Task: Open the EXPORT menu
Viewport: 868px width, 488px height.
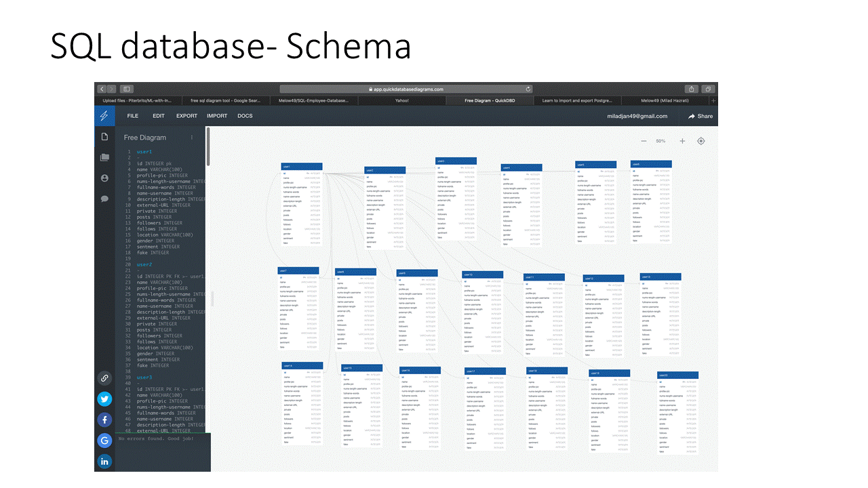Action: click(x=187, y=116)
